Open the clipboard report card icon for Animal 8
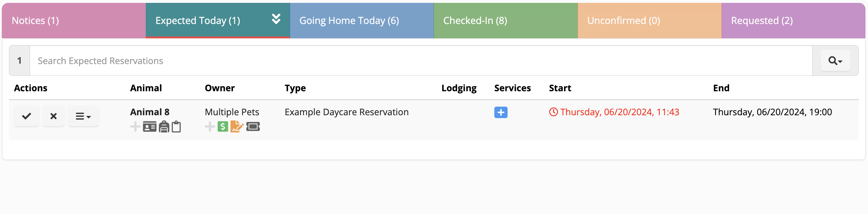 coord(176,126)
